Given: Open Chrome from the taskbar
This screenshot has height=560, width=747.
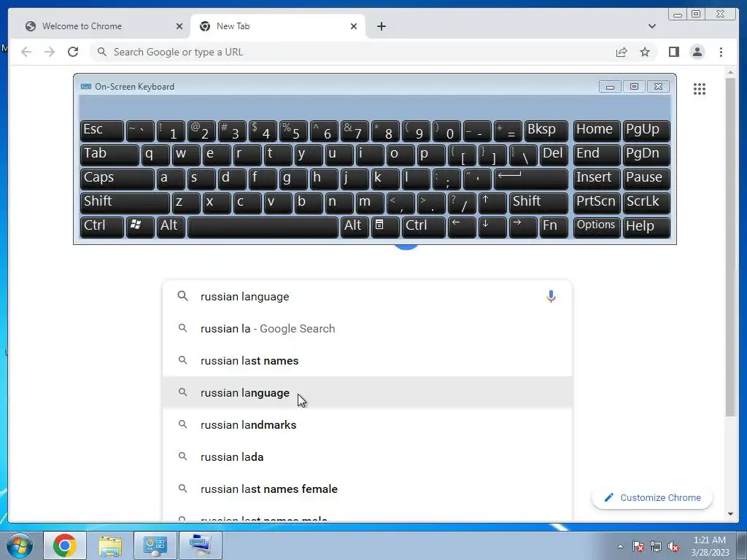Looking at the screenshot, I should click(65, 545).
